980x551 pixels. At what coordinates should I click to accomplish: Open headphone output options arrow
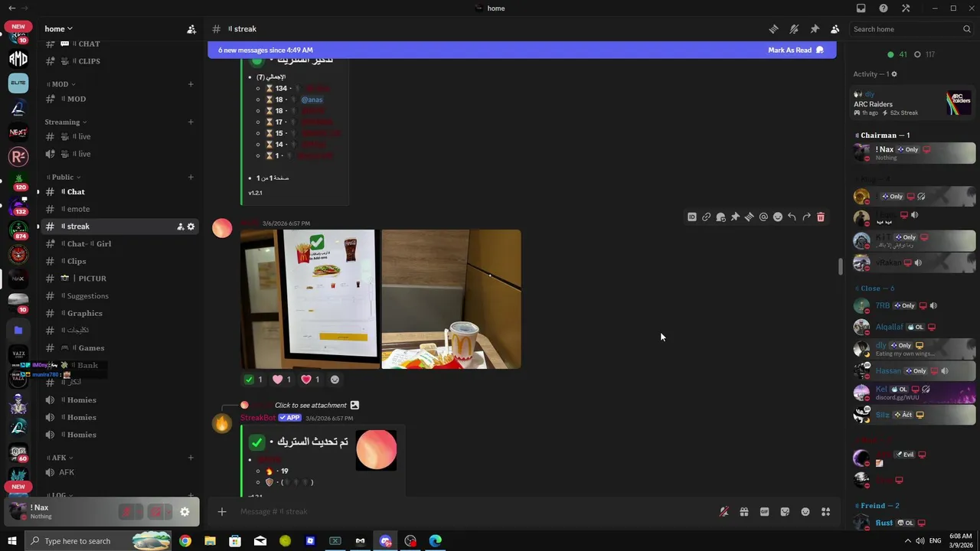click(x=168, y=512)
